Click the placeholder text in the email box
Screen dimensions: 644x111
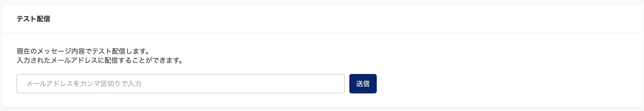pyautogui.click(x=84, y=84)
